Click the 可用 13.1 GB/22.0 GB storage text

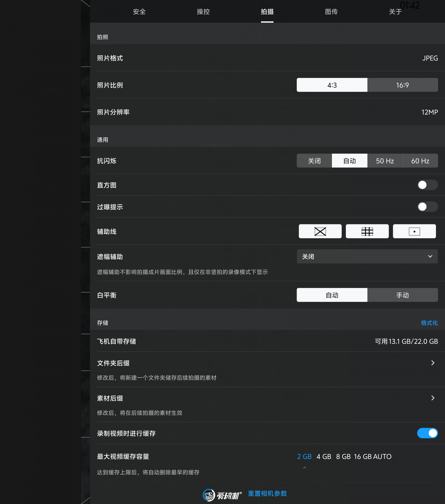(406, 341)
